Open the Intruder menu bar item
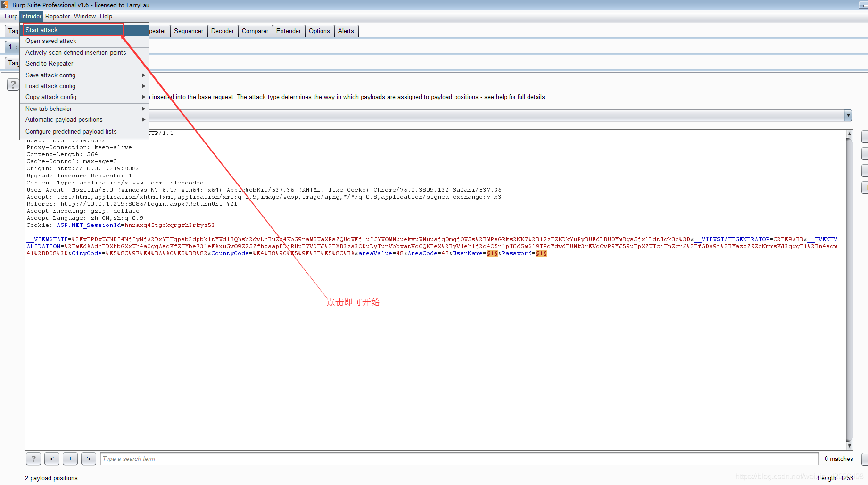Image resolution: width=868 pixels, height=485 pixels. click(x=31, y=16)
